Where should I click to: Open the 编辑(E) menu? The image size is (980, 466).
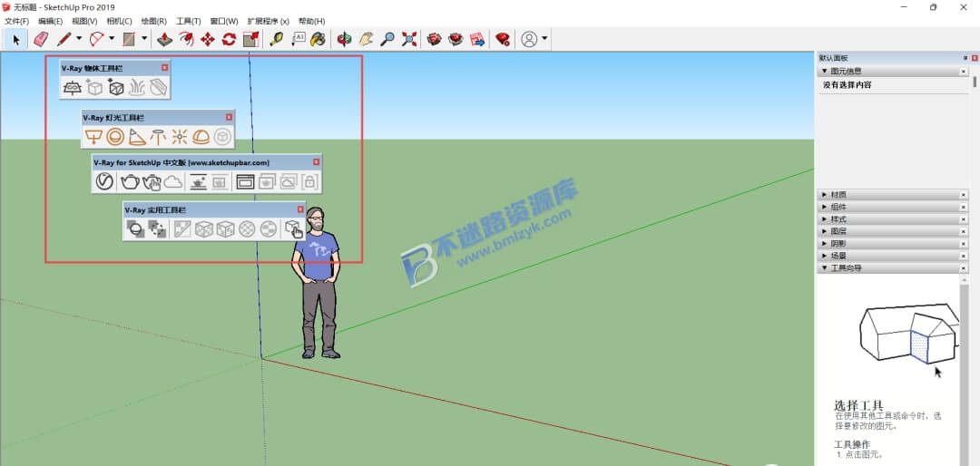click(51, 21)
